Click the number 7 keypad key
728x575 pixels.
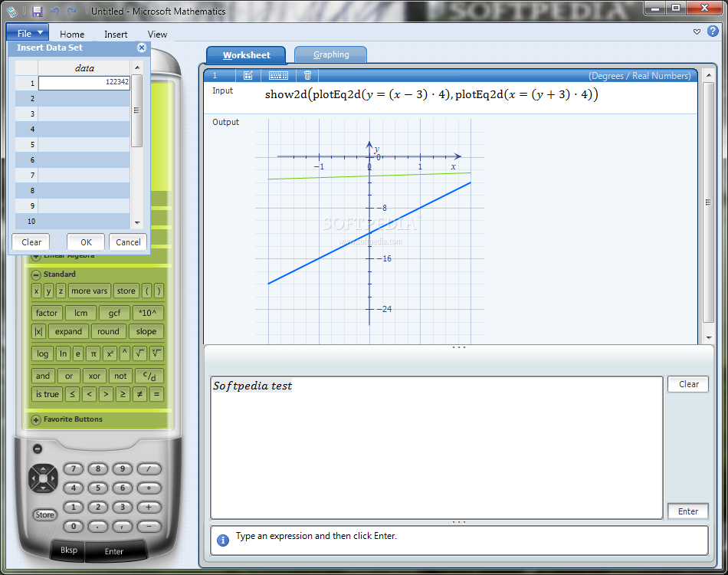pyautogui.click(x=74, y=468)
